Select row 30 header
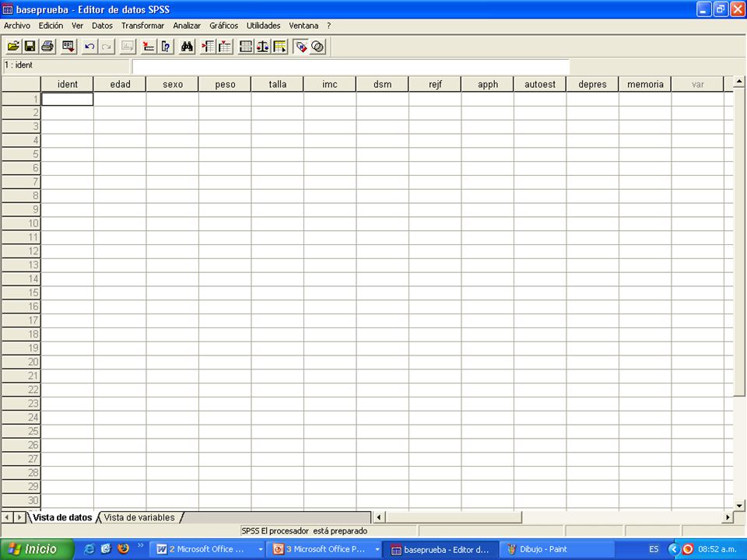The width and height of the screenshot is (747, 560). pos(21,500)
